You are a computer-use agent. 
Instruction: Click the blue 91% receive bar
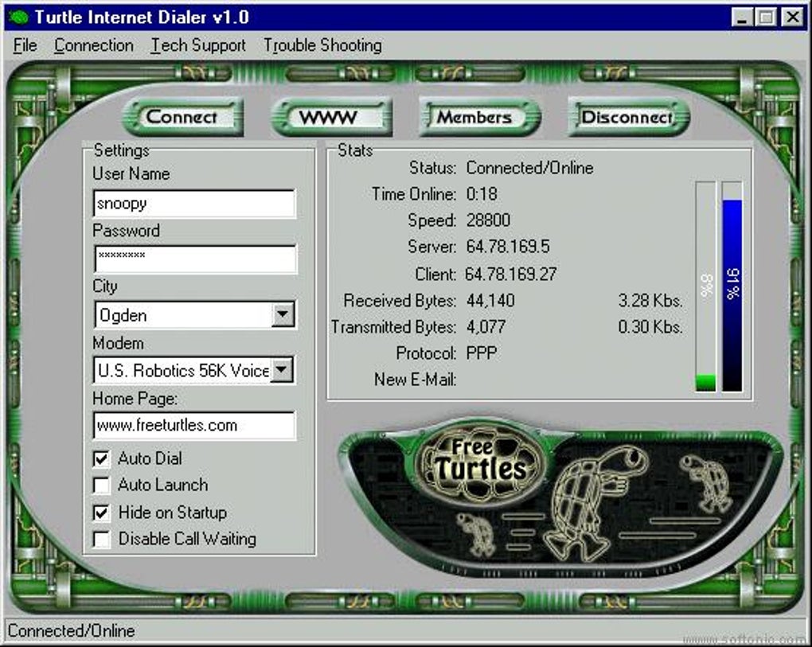click(x=732, y=286)
